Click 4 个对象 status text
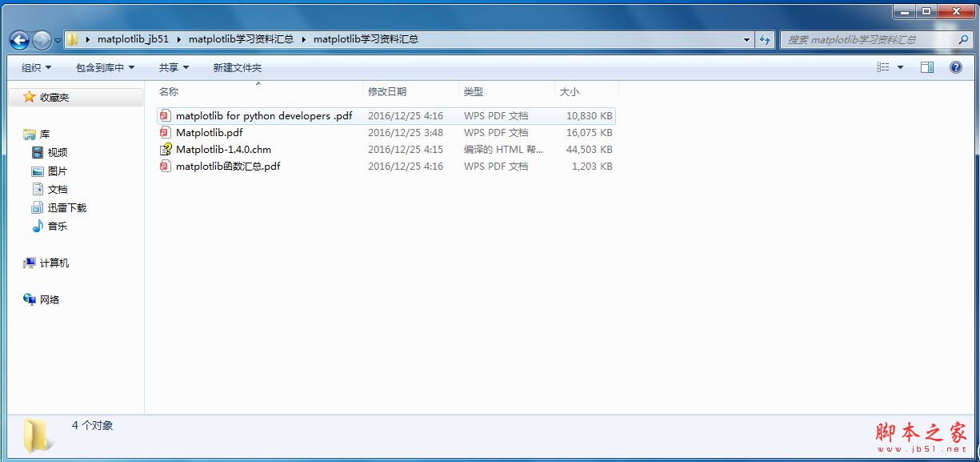The width and height of the screenshot is (980, 462). [x=93, y=426]
